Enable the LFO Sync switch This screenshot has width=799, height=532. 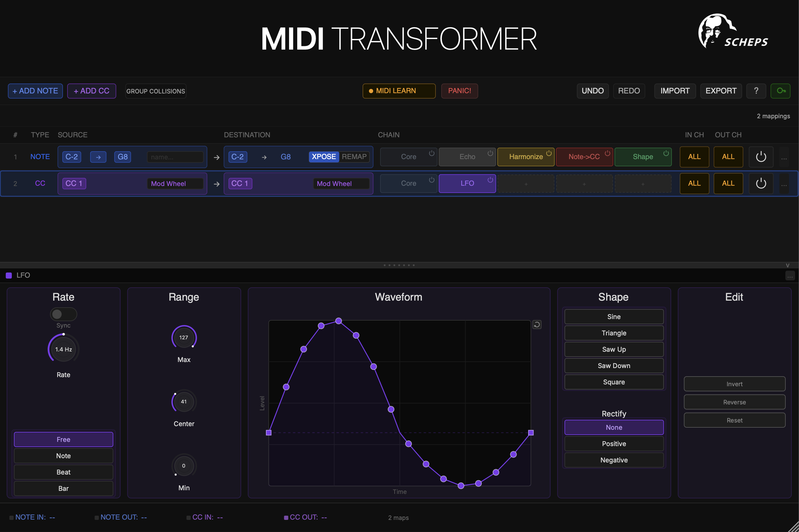[64, 314]
